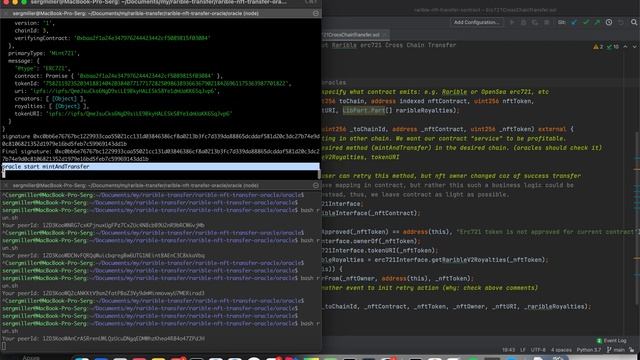The image size is (640, 360).
Task: Click the green typo checks indicator
Action: click(612, 47)
